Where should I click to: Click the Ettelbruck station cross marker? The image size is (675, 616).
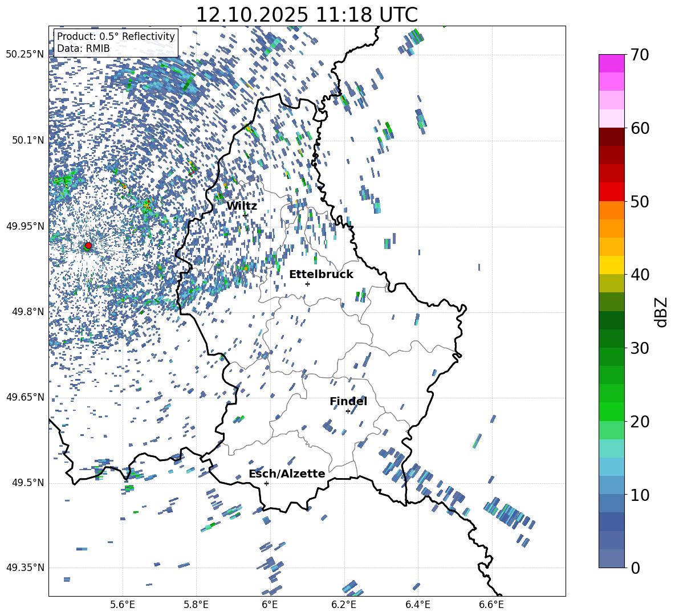point(307,284)
